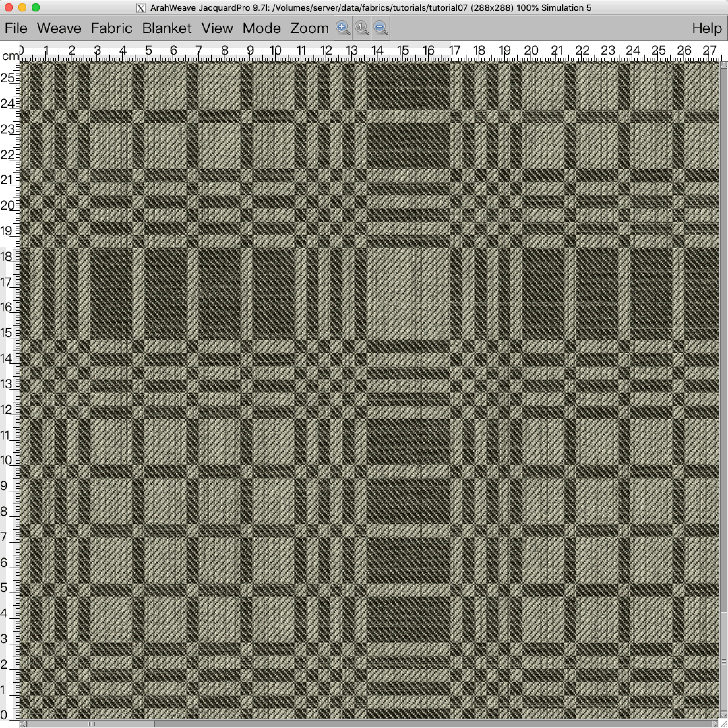728x728 pixels.
Task: Open the Weave menu
Action: click(59, 28)
